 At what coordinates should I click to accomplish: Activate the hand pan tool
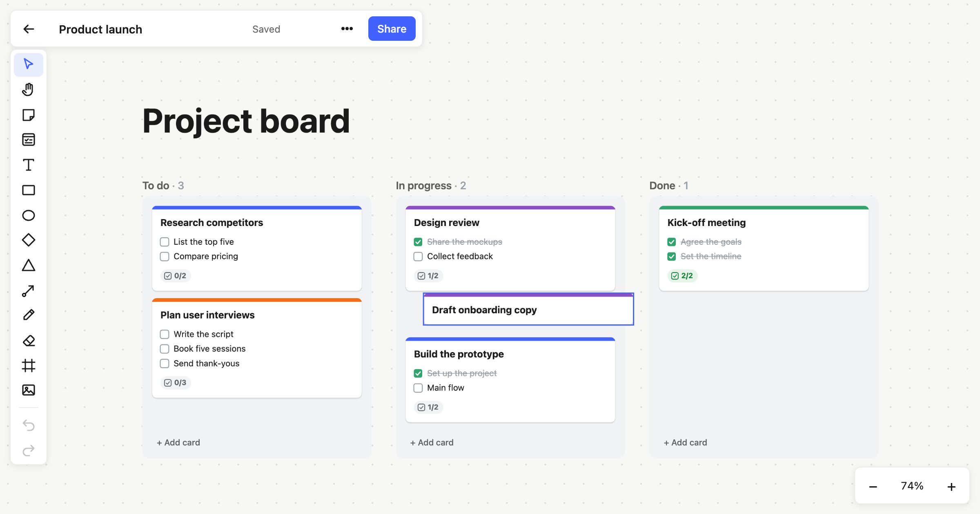pos(29,89)
